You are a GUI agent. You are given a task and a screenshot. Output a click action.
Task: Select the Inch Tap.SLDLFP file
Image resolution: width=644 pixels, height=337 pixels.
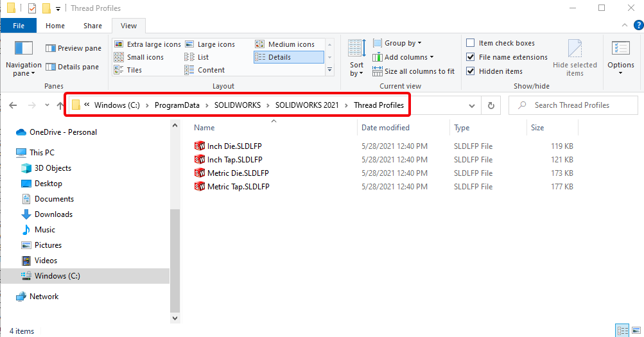229,160
